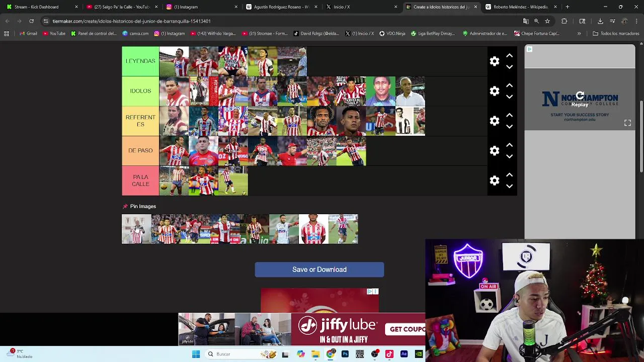Open browser downloads icon
This screenshot has height=362, width=644.
[600, 21]
